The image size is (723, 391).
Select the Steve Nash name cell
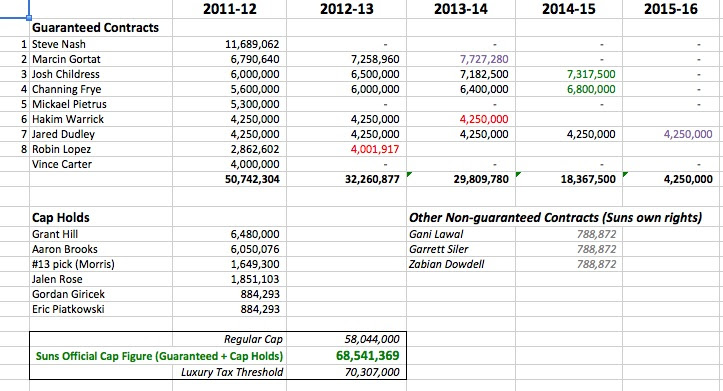point(101,44)
